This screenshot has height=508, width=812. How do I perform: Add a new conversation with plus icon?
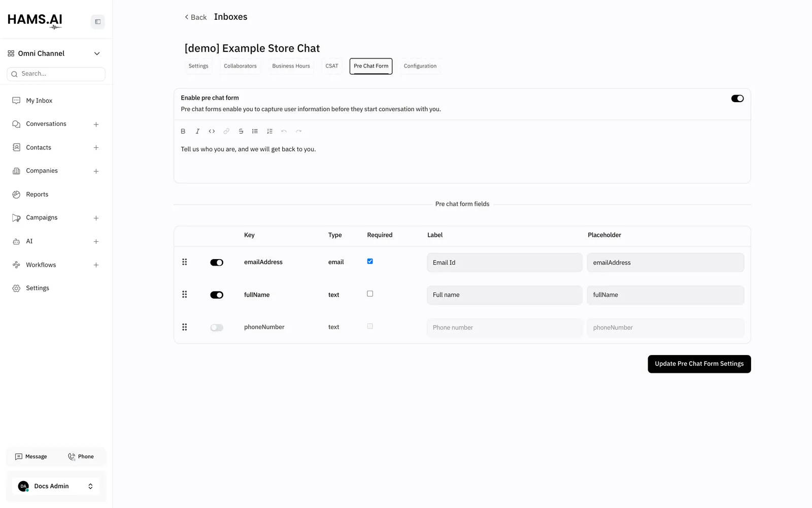click(96, 124)
